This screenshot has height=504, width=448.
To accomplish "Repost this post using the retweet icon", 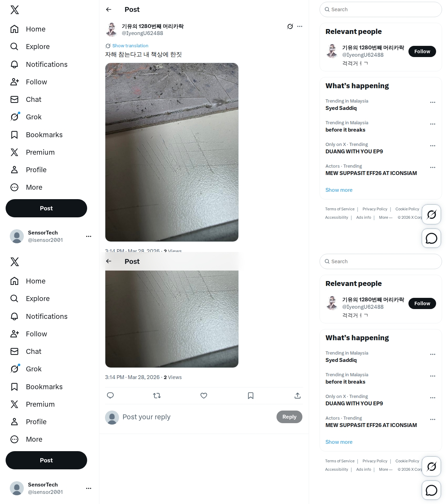I will pyautogui.click(x=157, y=395).
